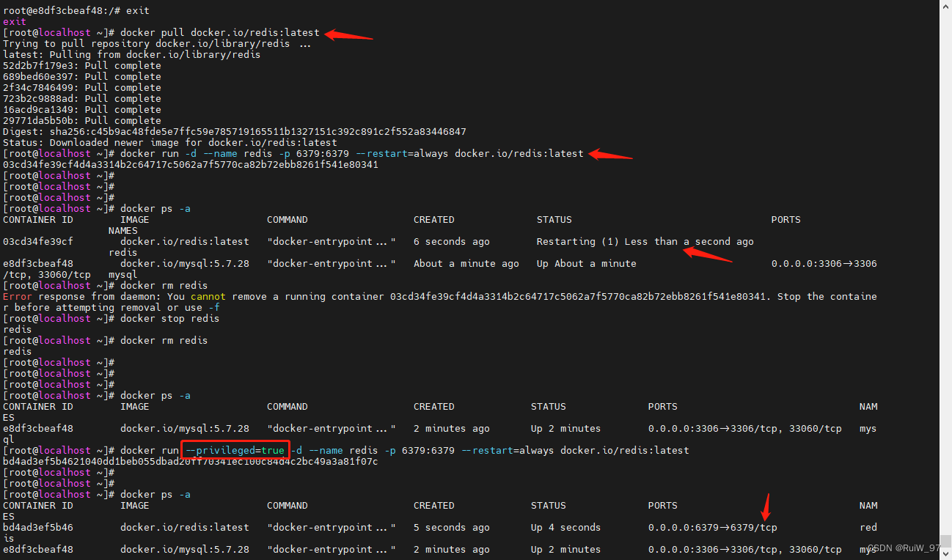
Task: Click the Up 4 seconds status text
Action: tap(566, 527)
